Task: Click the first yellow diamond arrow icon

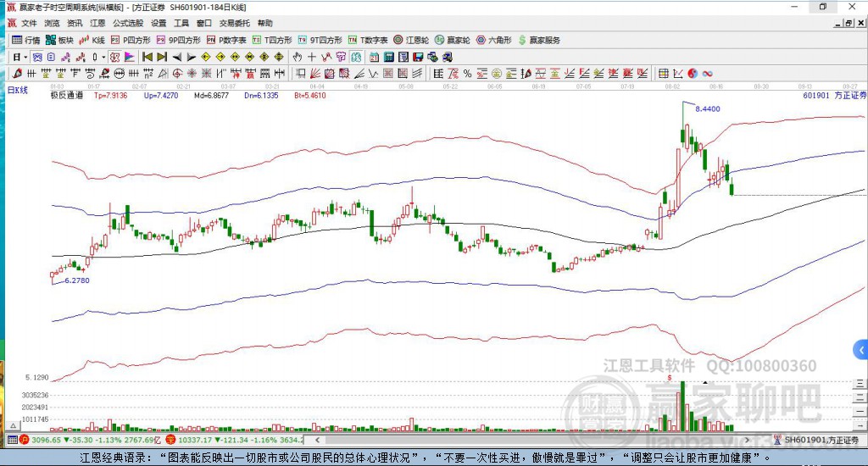Action: point(205,57)
